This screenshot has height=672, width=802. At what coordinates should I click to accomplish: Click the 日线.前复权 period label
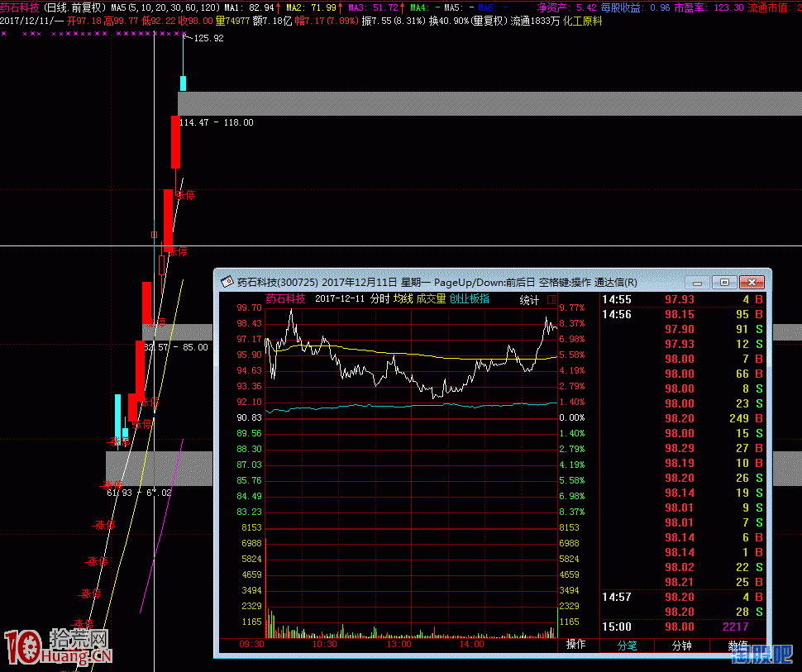click(74, 7)
